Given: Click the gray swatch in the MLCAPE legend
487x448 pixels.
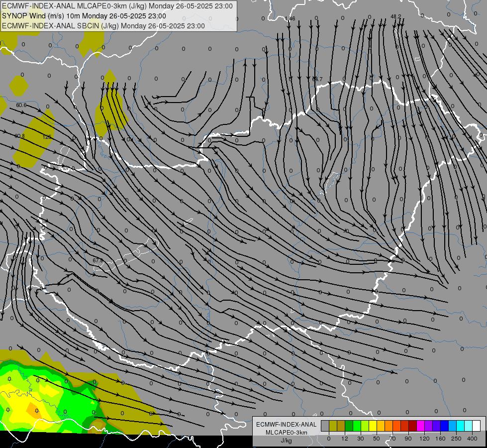Looking at the screenshot, I should [x=325, y=426].
